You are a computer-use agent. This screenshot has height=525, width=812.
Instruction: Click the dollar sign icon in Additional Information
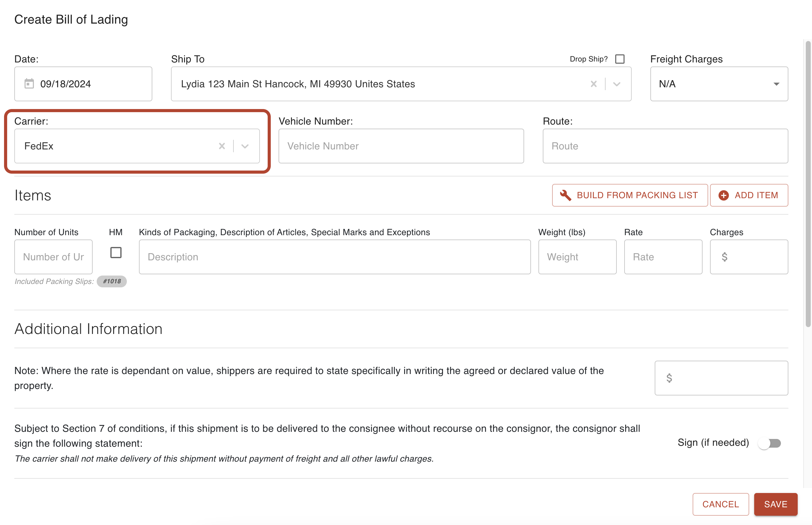tap(669, 378)
